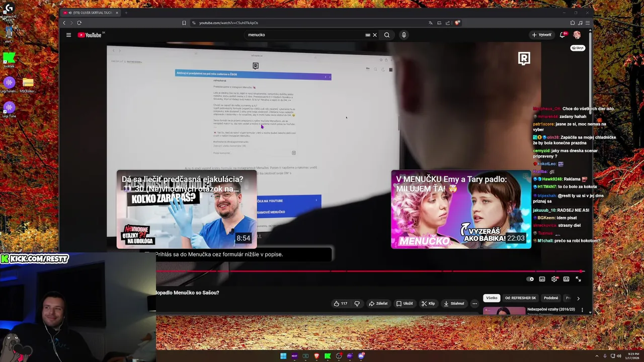Start voice search with the microphone
Image resolution: width=644 pixels, height=362 pixels.
click(x=404, y=35)
